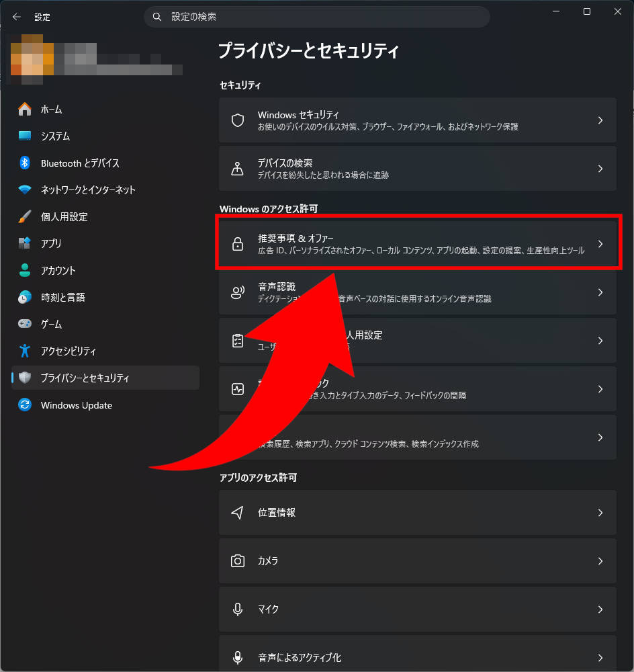Viewport: 634px width, 672px height.
Task: Click the Windows Update sync icon
Action: (25, 405)
